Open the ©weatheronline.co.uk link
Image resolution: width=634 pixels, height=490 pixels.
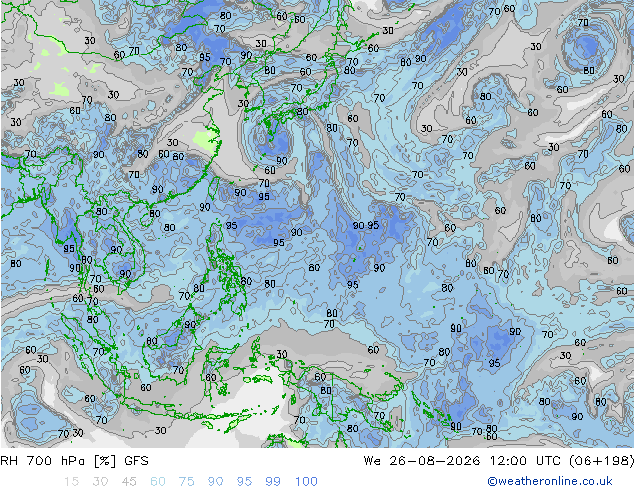pyautogui.click(x=550, y=481)
